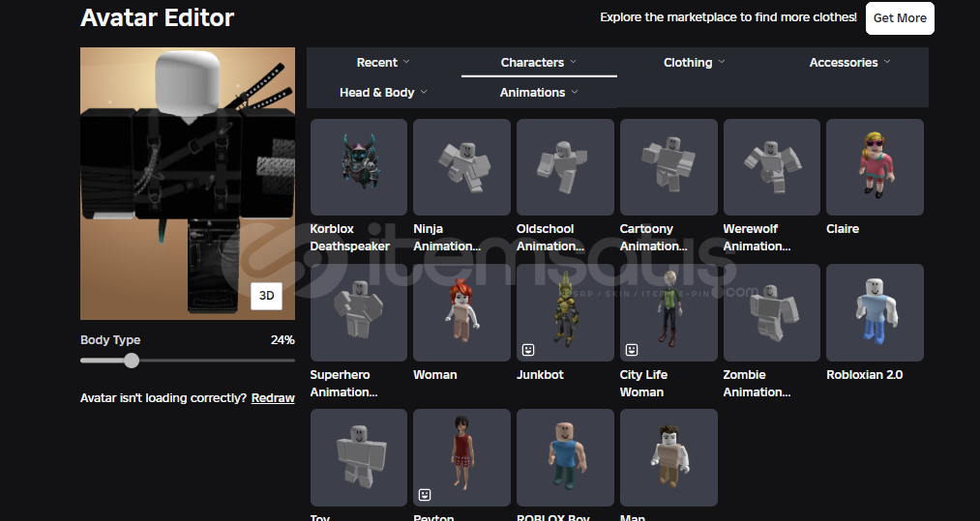
Task: Click the avatar preview image
Action: (187, 184)
